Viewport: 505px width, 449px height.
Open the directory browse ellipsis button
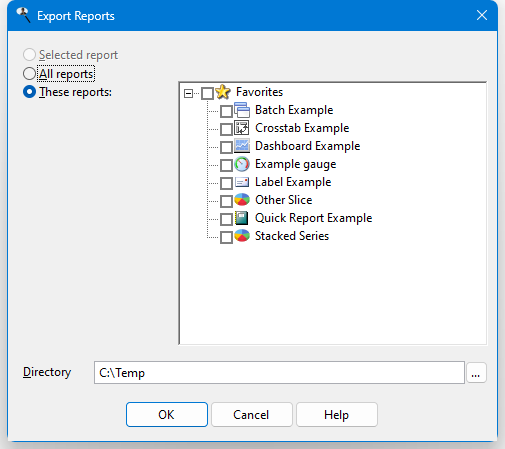(x=476, y=373)
